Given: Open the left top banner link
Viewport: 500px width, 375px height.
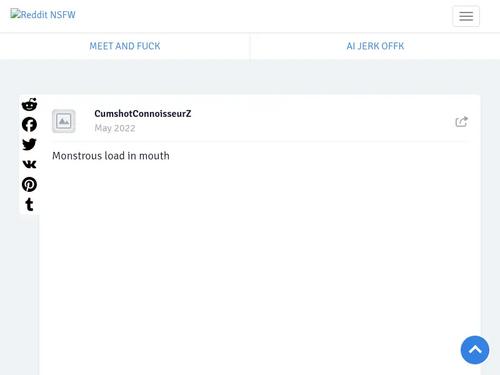Looking at the screenshot, I should (x=125, y=46).
